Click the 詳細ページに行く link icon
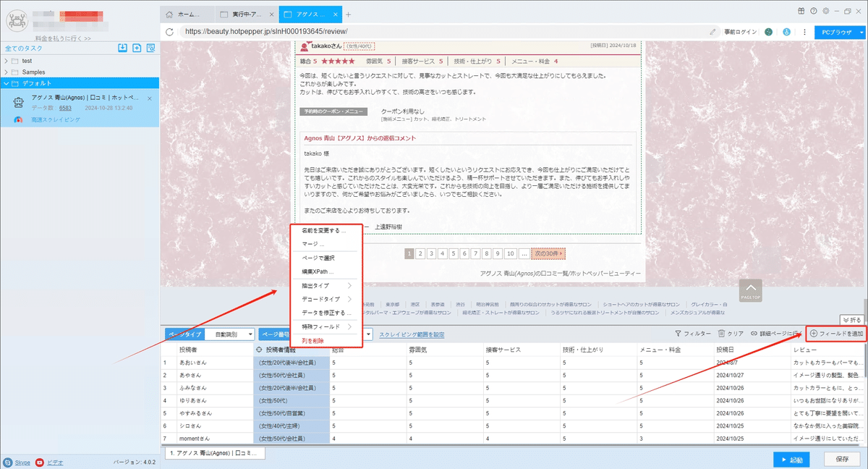 (x=754, y=334)
